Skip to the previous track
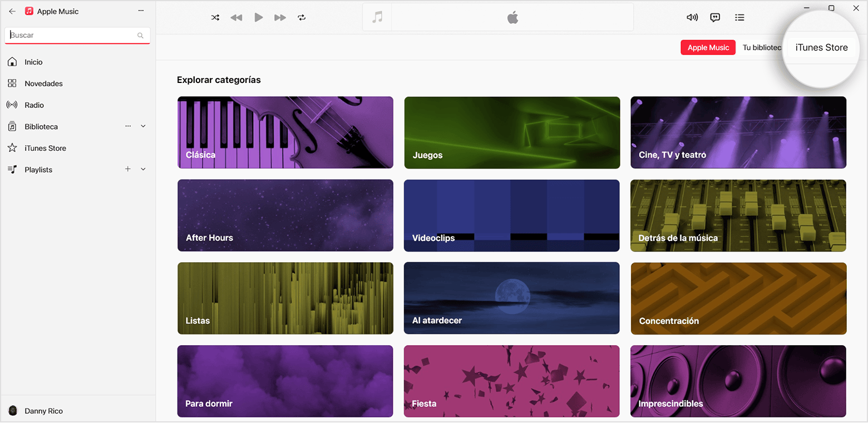 236,17
